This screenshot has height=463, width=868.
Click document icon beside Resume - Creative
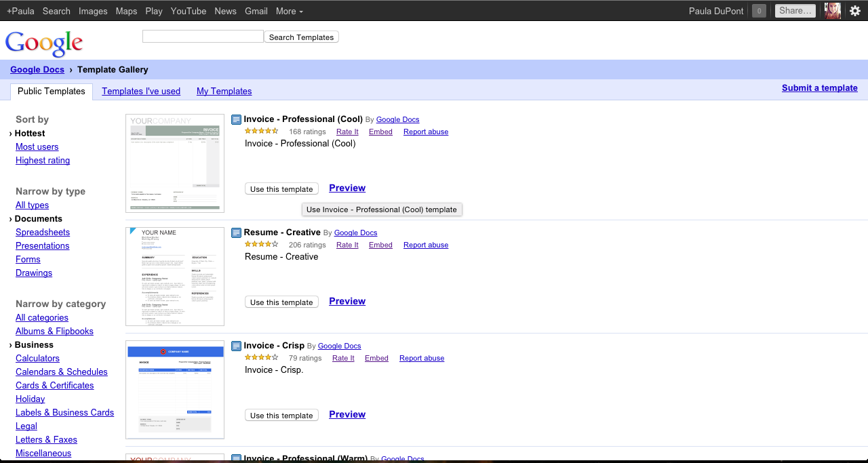[236, 233]
